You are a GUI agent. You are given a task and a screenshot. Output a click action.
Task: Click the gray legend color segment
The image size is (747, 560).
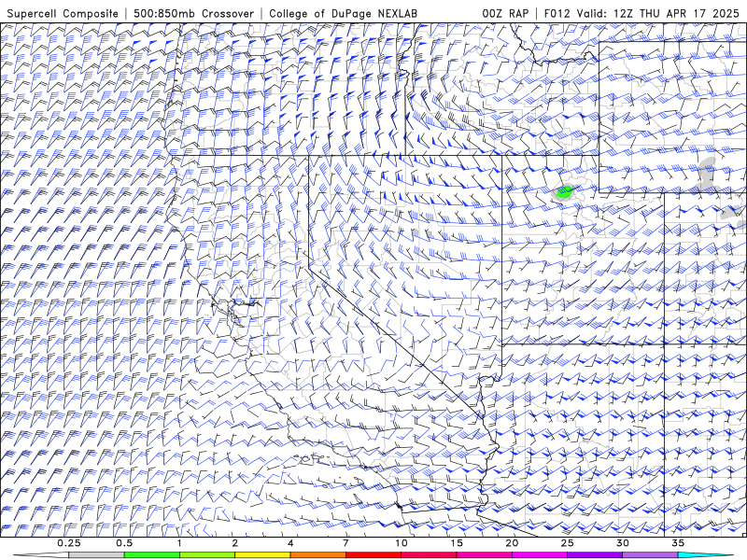point(96,555)
